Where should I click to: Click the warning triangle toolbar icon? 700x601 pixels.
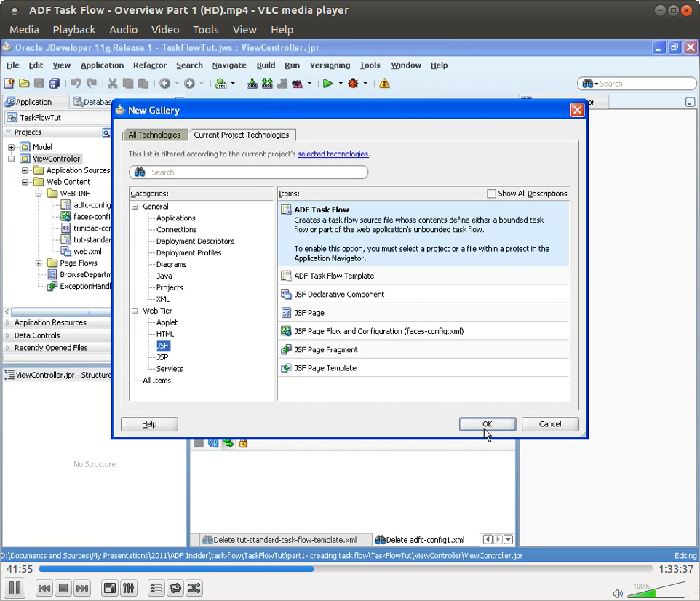click(383, 83)
